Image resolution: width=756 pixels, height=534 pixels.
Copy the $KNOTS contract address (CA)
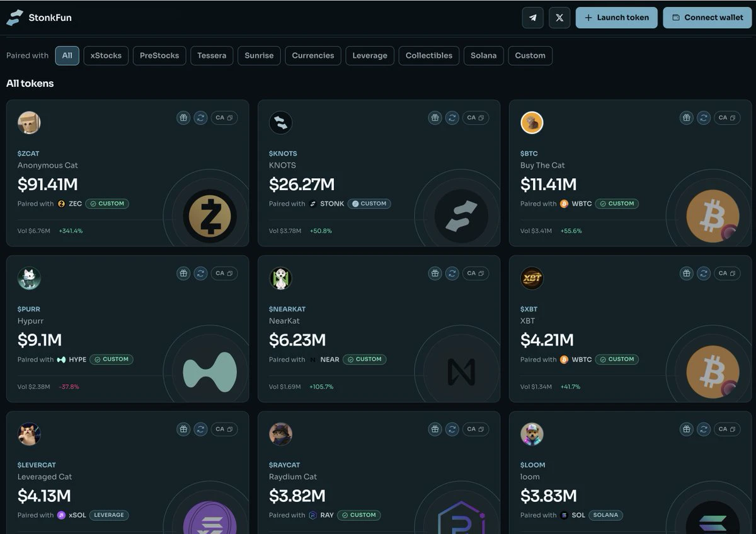[476, 118]
